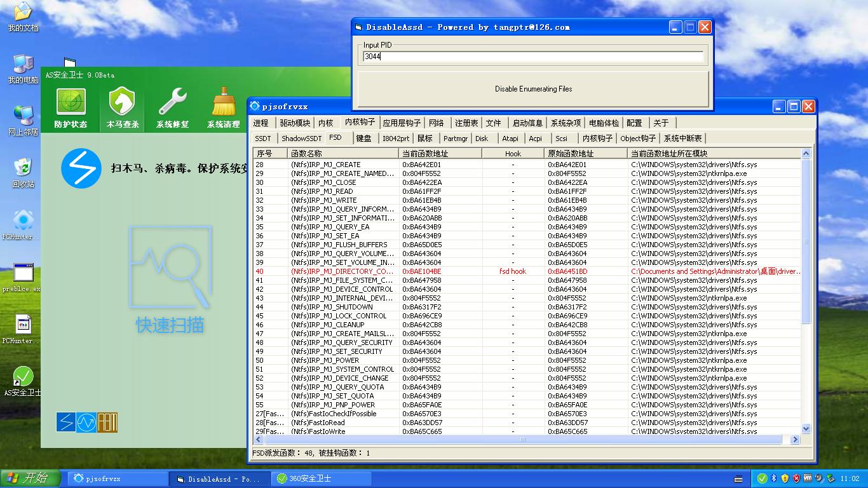Click small waveform engine icon
The image size is (868, 488).
(x=86, y=422)
